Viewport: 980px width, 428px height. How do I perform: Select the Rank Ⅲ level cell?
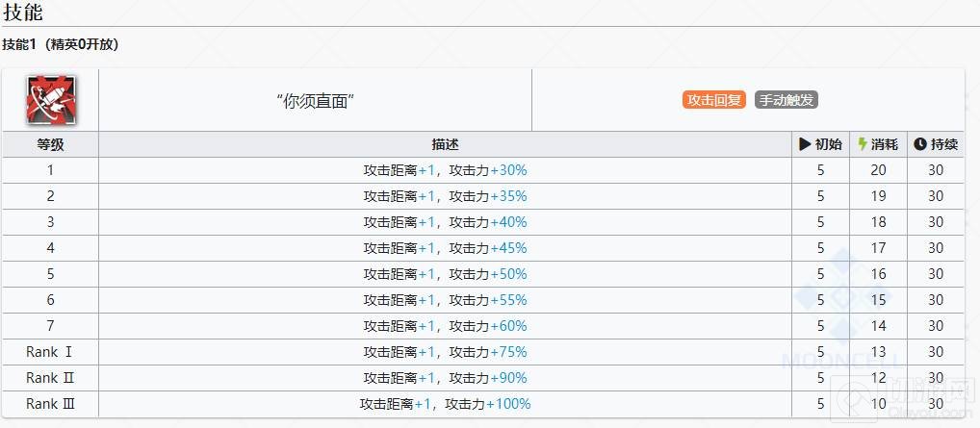coord(50,404)
